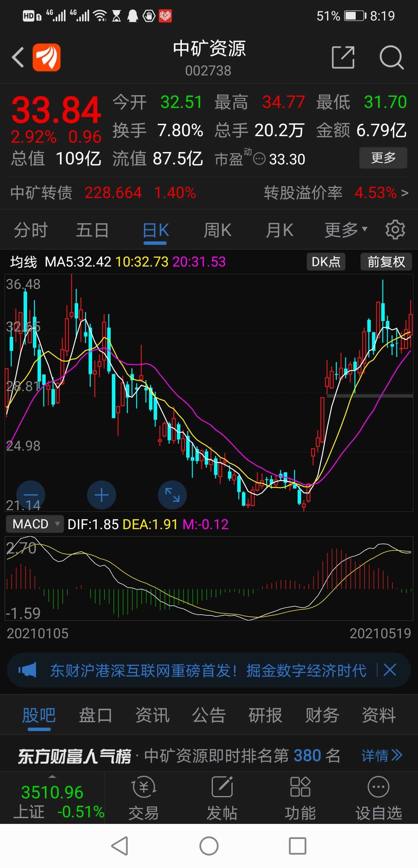Tap the 总值 109亿 market cap
This screenshot has height=868, width=418.
coord(56,158)
